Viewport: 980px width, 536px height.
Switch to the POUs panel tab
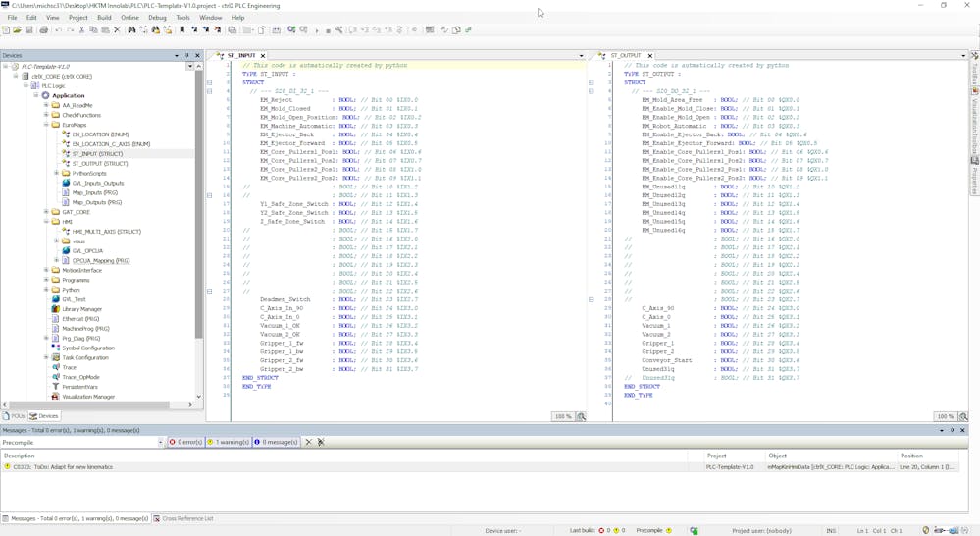[x=14, y=416]
